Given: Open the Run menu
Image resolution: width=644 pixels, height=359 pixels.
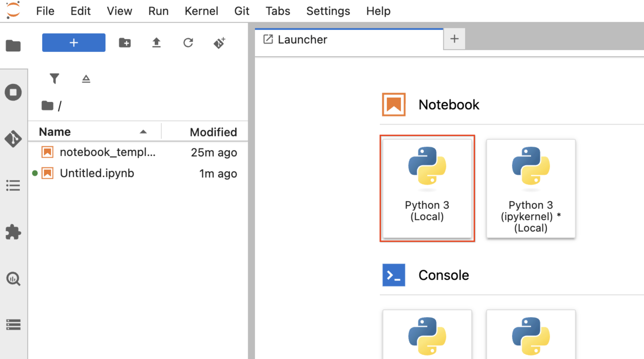Looking at the screenshot, I should (158, 11).
